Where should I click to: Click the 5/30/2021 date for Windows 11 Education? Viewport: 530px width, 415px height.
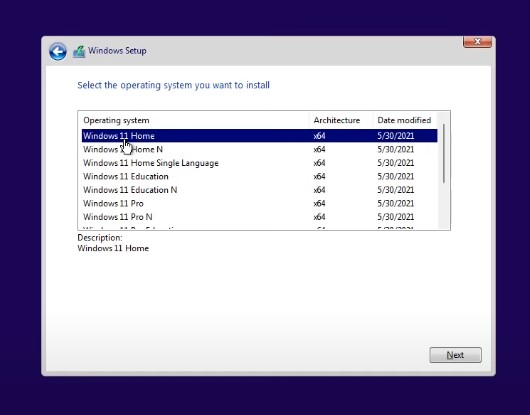(396, 176)
